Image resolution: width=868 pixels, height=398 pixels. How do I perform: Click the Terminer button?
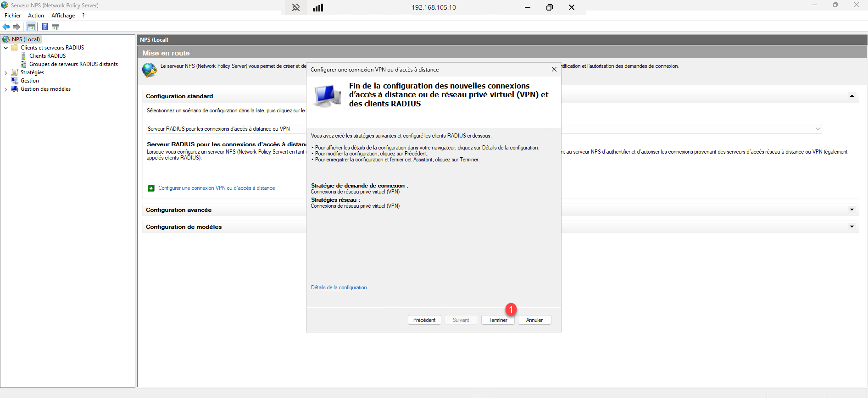point(498,320)
